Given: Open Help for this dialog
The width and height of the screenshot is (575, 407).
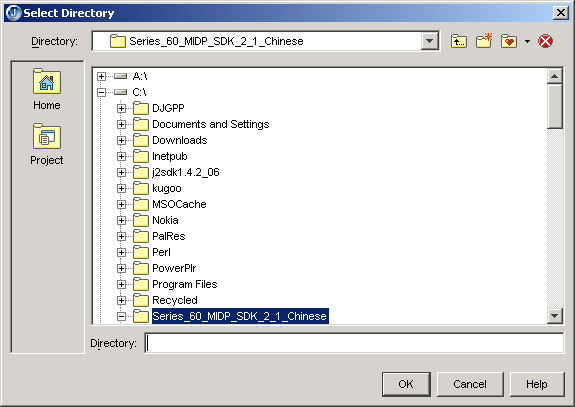Looking at the screenshot, I should (536, 384).
